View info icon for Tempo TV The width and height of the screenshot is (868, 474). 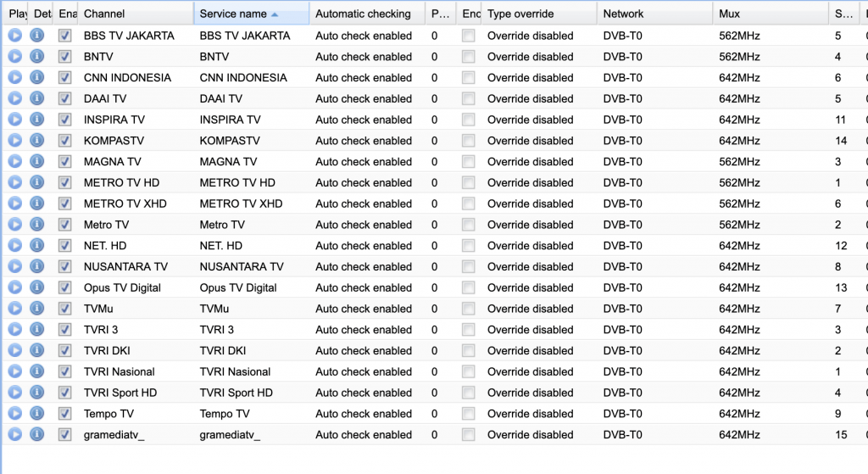click(36, 414)
